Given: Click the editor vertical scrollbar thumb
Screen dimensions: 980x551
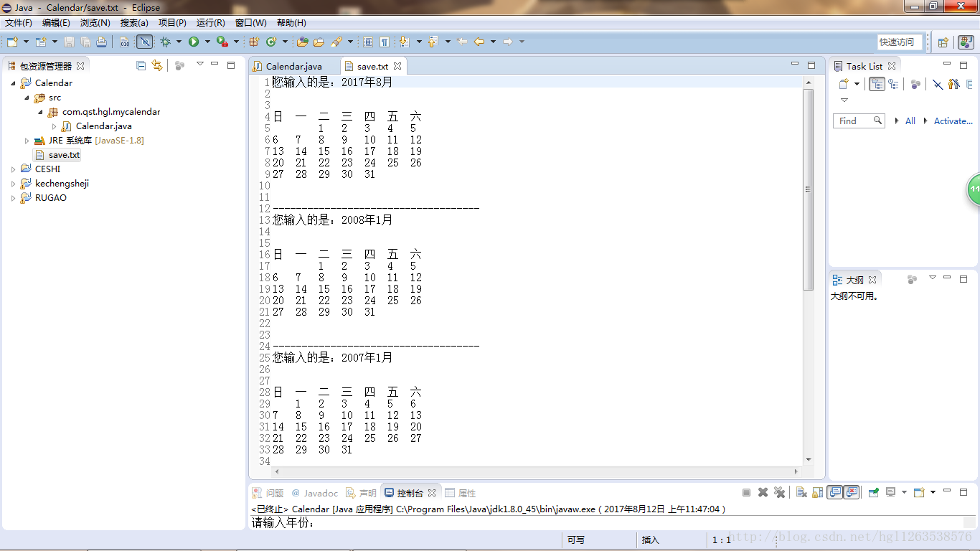Looking at the screenshot, I should pos(808,189).
